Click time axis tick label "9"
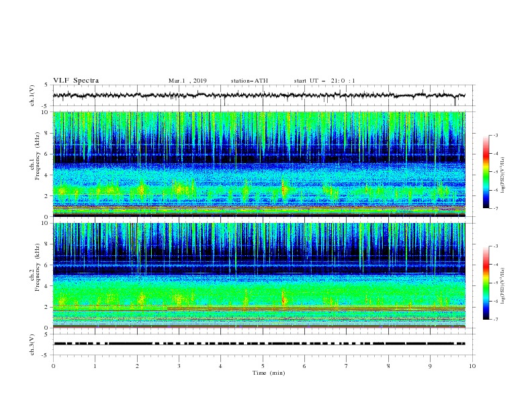 coord(430,366)
